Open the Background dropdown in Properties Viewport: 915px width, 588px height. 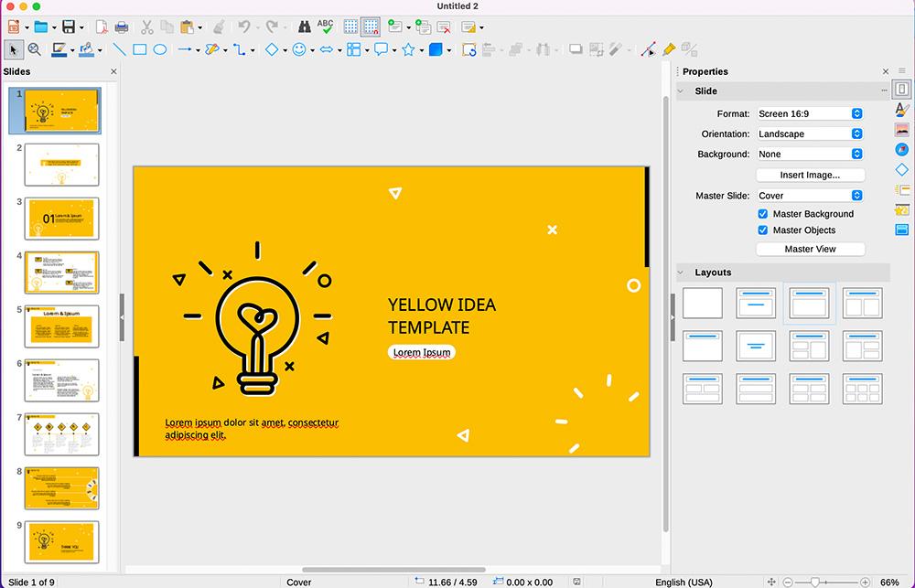click(810, 154)
